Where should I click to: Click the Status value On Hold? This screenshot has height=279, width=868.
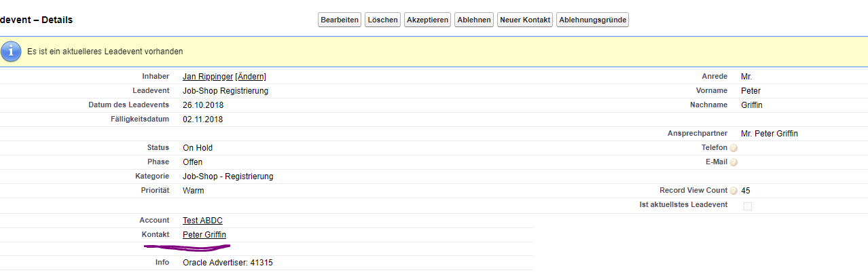coord(198,148)
